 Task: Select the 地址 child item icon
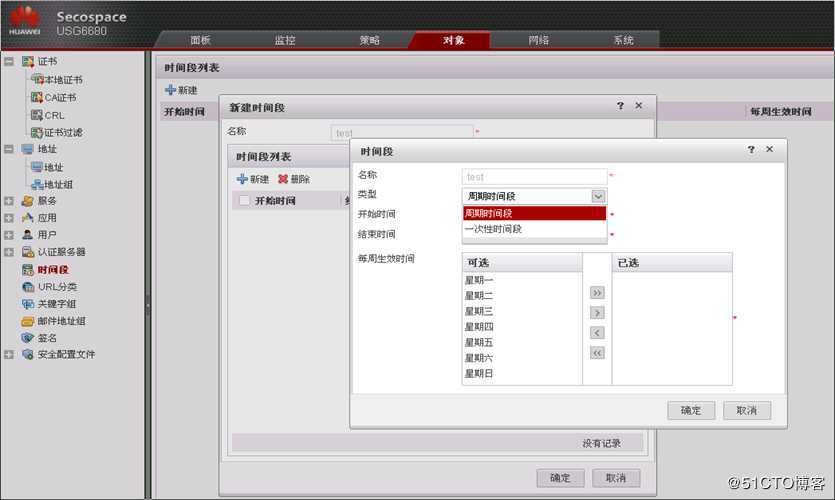(37, 167)
